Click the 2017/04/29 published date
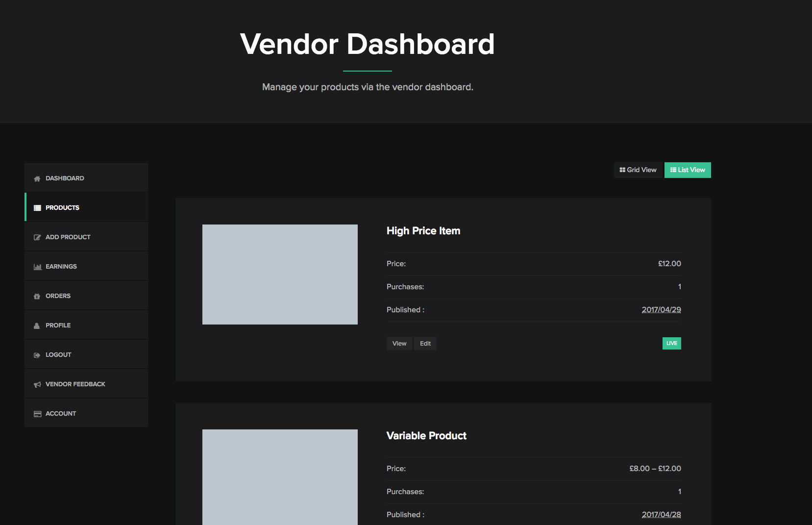 click(x=661, y=310)
